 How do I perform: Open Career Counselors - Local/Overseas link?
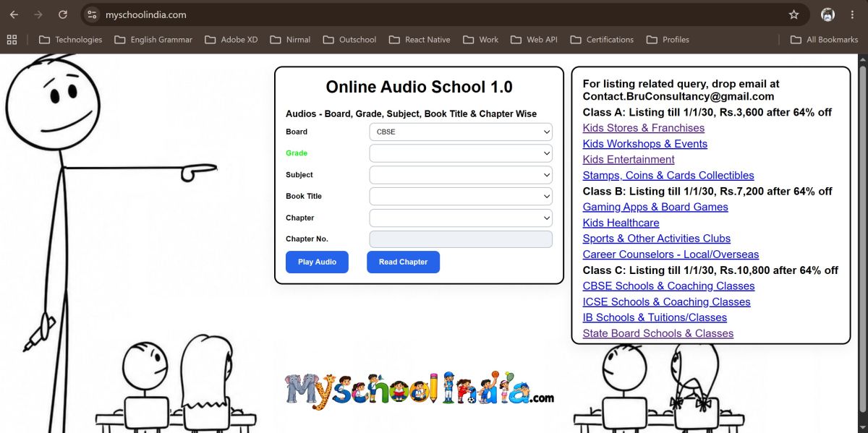tap(671, 254)
